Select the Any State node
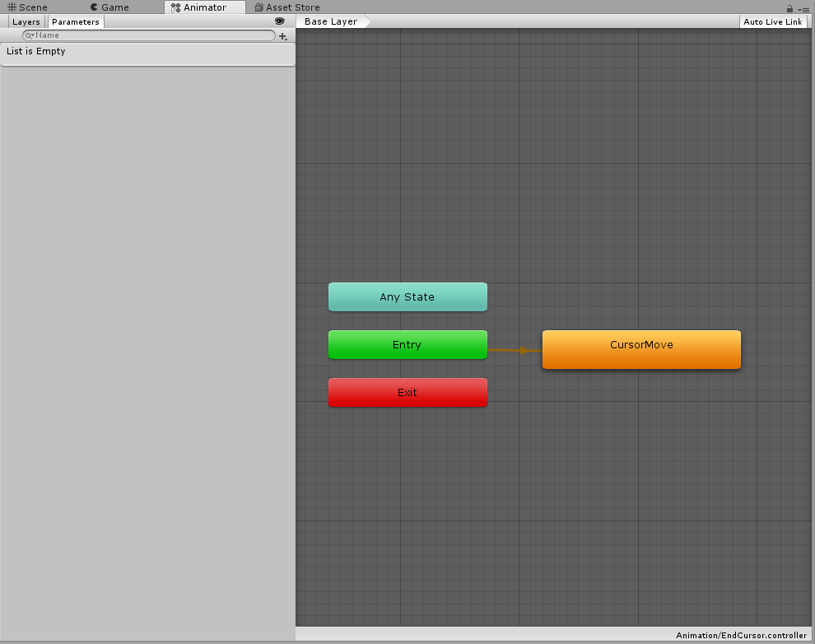Image resolution: width=815 pixels, height=644 pixels. click(407, 297)
